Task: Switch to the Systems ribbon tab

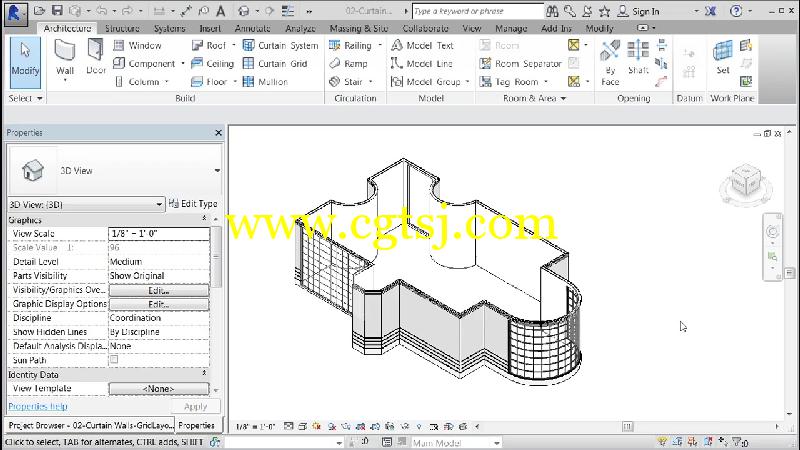Action: 169,29
